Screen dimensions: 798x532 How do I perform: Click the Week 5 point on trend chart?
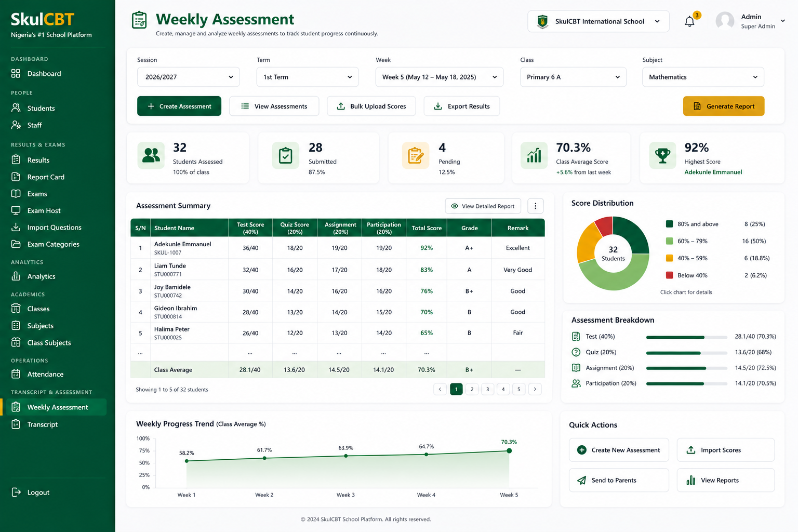[509, 451]
